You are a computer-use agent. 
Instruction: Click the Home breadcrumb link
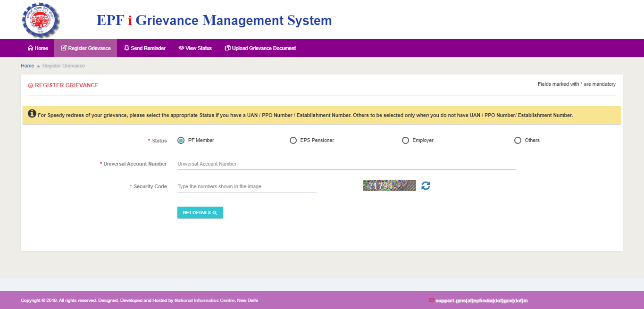pos(27,66)
